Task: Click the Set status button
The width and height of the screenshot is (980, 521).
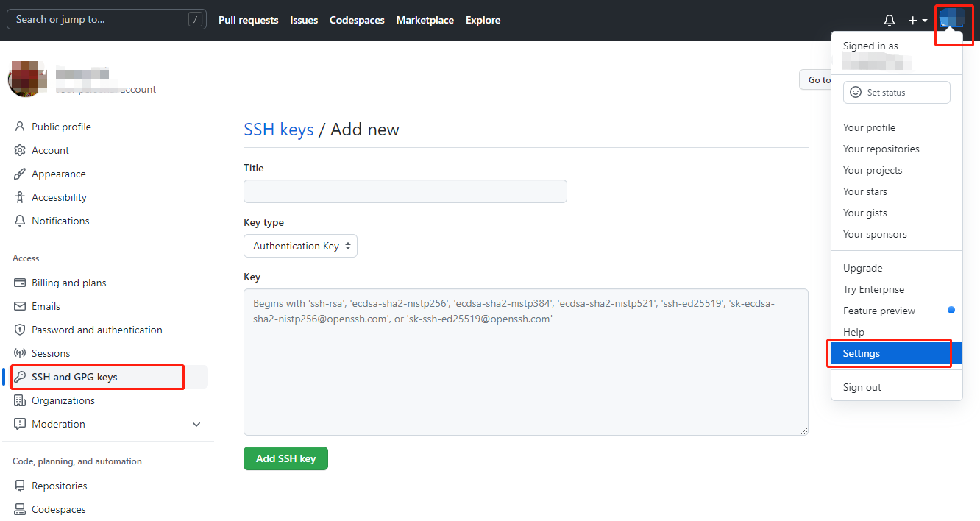Action: point(897,92)
